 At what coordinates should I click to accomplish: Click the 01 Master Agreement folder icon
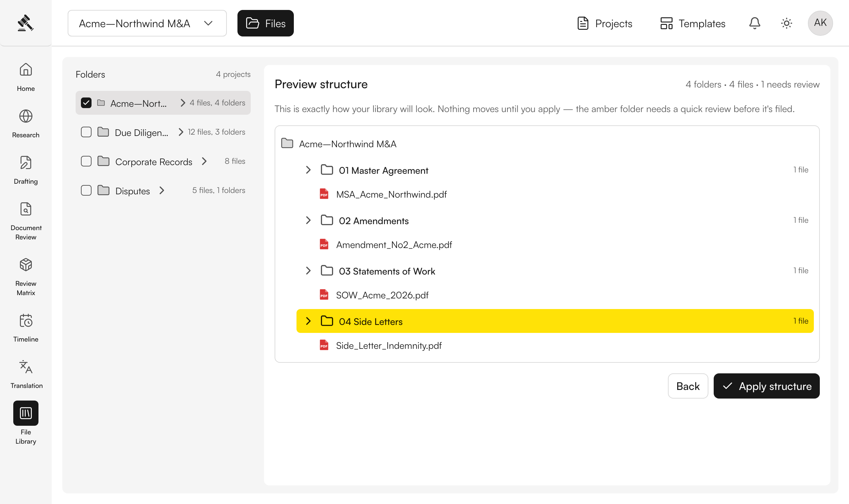point(327,170)
